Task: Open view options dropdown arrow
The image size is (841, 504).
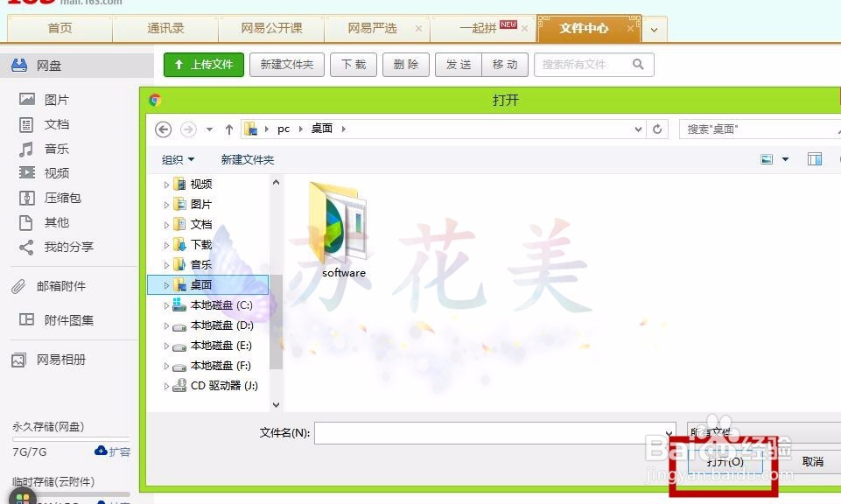Action: (x=785, y=159)
